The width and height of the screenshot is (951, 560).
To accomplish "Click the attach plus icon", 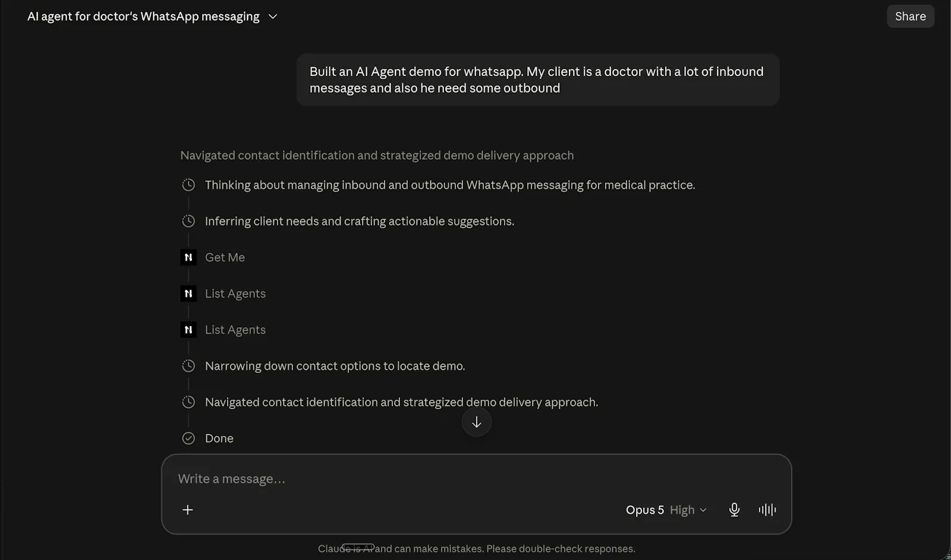I will (x=188, y=510).
